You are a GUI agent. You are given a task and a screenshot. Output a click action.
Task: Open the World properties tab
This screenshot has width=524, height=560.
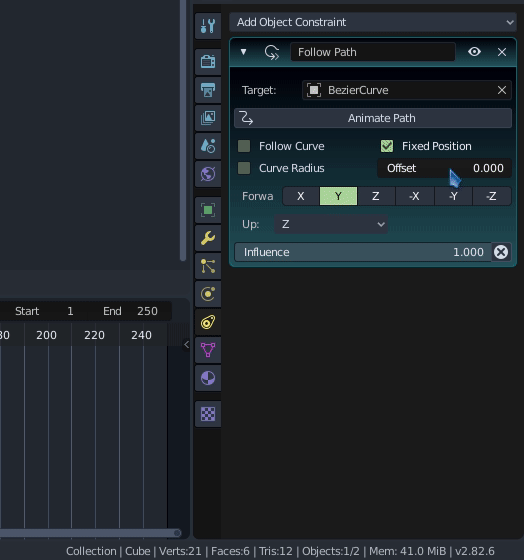(208, 174)
